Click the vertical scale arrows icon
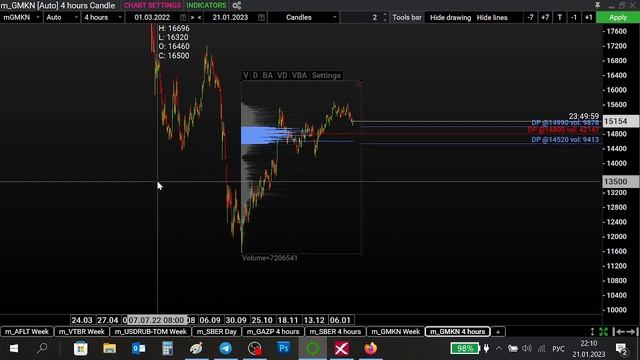This screenshot has height=360, width=640. tap(592, 332)
